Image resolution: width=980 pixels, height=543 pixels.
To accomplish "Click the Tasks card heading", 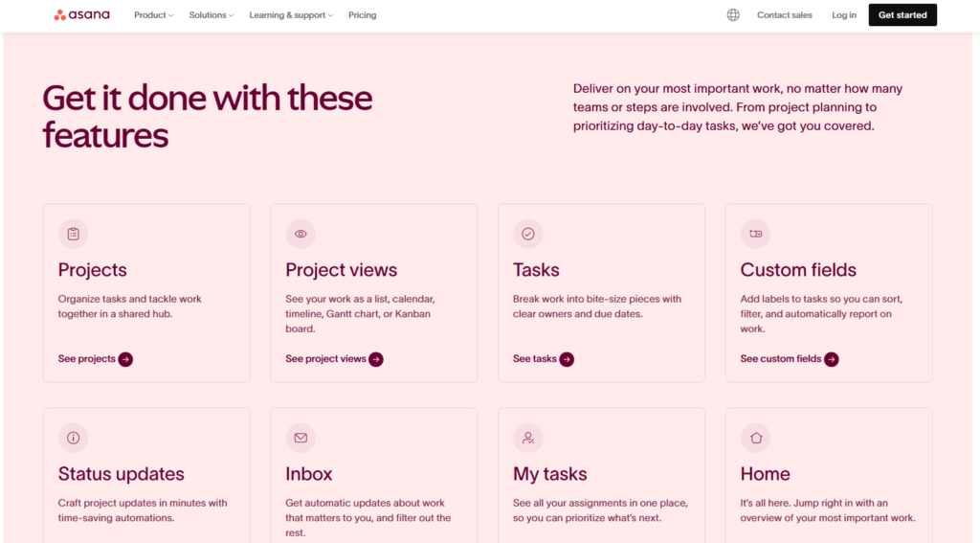I will pyautogui.click(x=536, y=270).
